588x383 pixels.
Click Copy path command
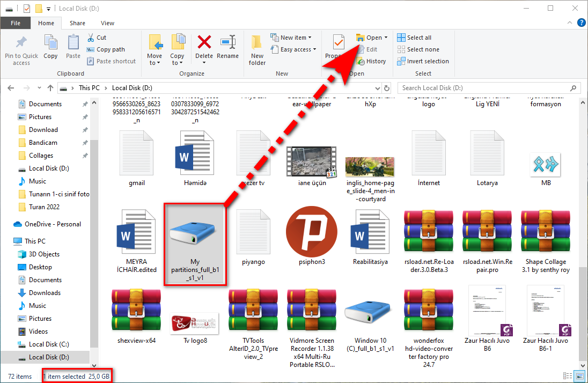click(106, 49)
